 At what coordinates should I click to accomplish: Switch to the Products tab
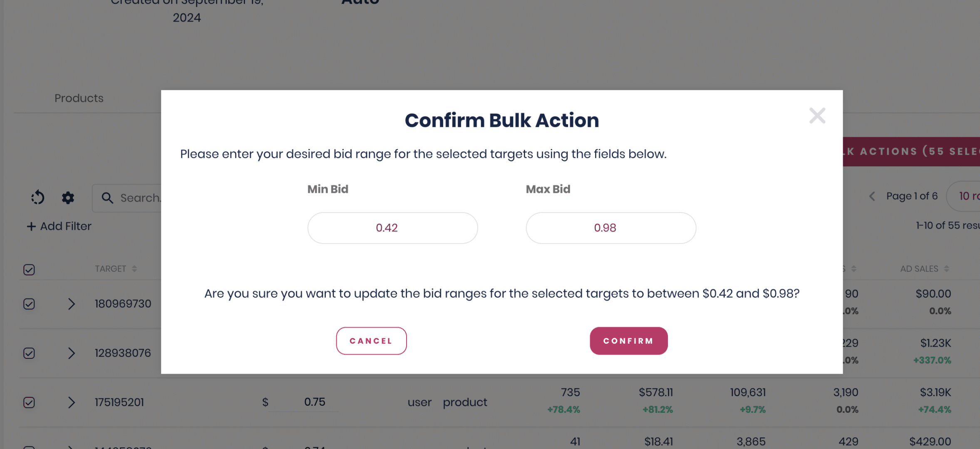click(x=79, y=98)
